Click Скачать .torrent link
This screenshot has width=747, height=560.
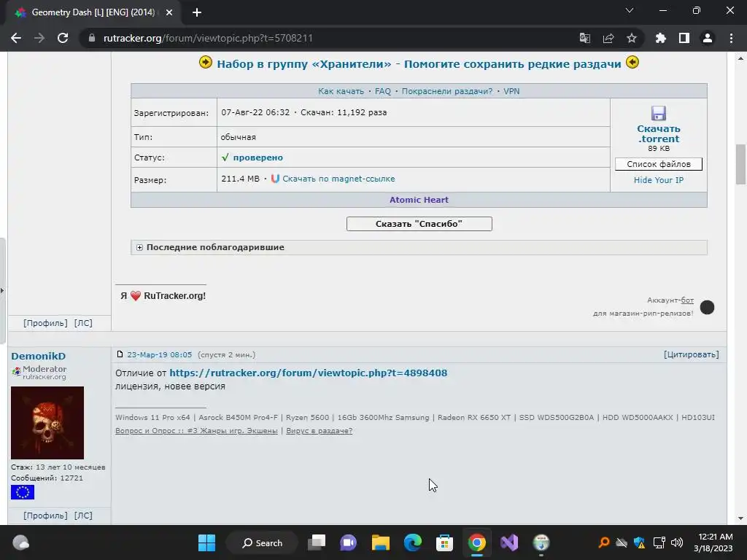point(659,134)
